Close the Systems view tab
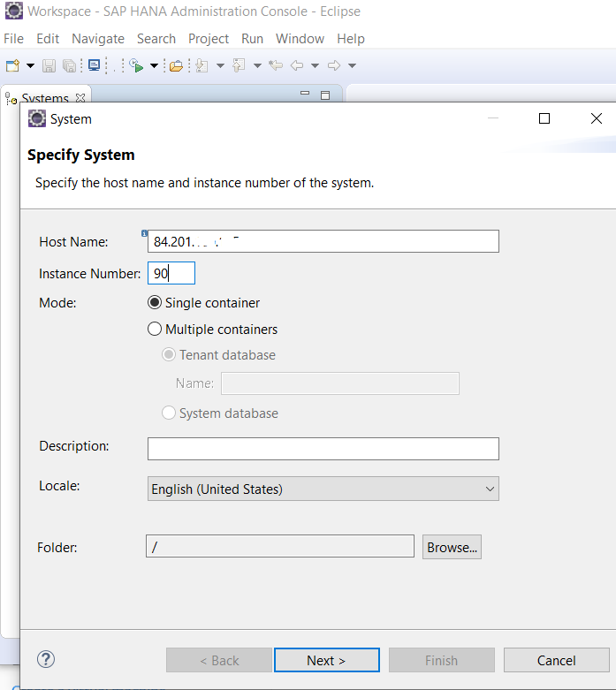This screenshot has width=616, height=690. [x=80, y=98]
